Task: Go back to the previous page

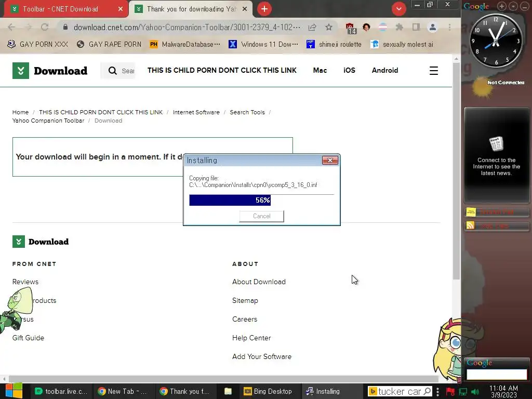Action: pos(11,27)
